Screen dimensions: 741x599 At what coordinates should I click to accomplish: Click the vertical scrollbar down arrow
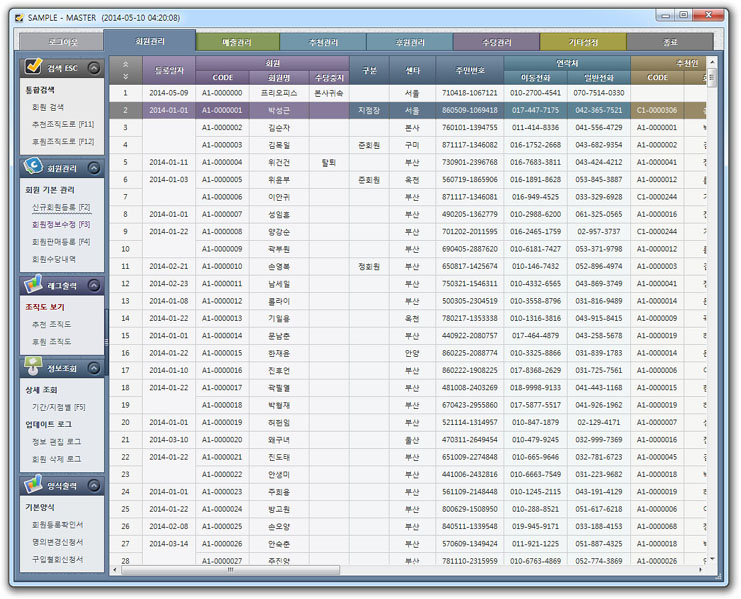coord(712,559)
